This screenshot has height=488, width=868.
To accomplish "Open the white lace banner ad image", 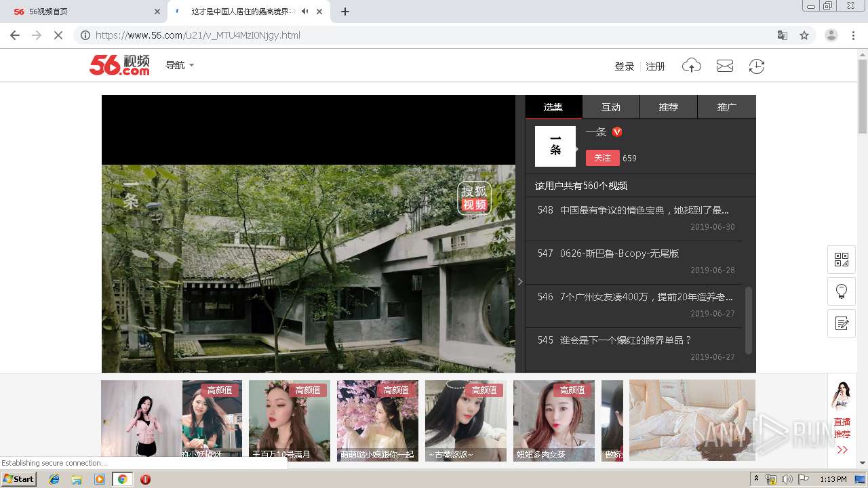I will tap(692, 421).
